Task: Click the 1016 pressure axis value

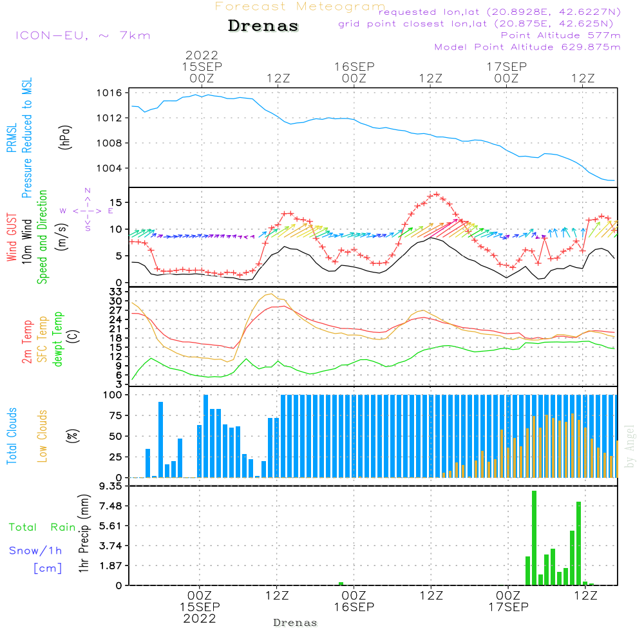Action: pyautogui.click(x=109, y=93)
